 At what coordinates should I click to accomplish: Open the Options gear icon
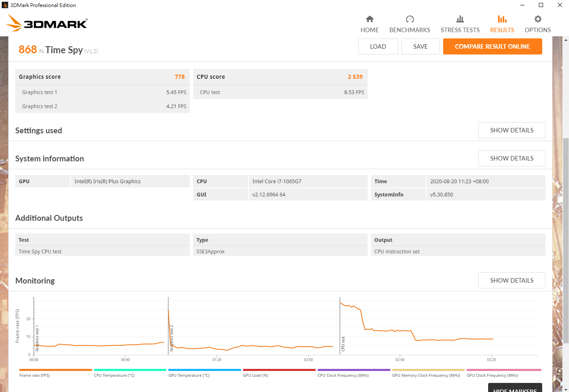point(538,19)
